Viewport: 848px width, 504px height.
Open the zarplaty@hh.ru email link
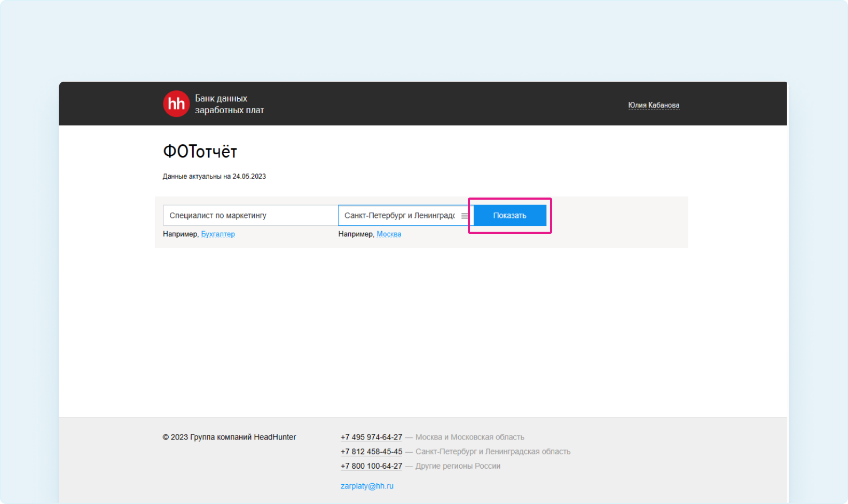click(367, 486)
